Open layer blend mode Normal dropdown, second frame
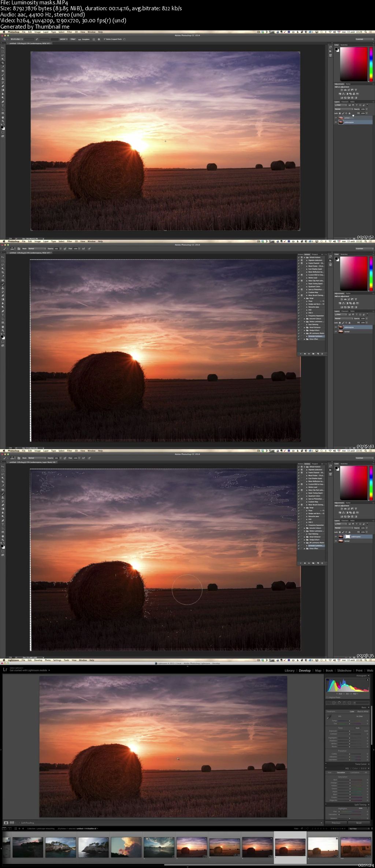The width and height of the screenshot is (375, 868). pyautogui.click(x=344, y=318)
